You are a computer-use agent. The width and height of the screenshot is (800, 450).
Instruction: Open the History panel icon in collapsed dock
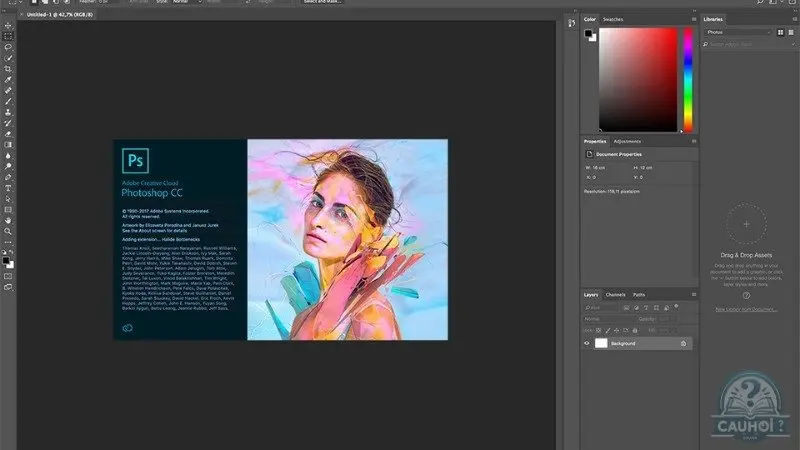coord(571,22)
